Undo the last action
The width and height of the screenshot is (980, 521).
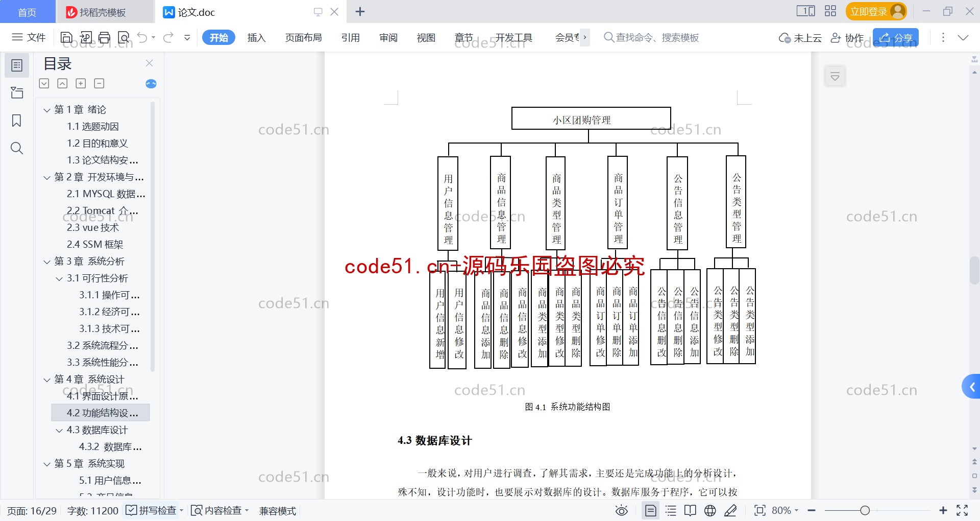coord(142,37)
